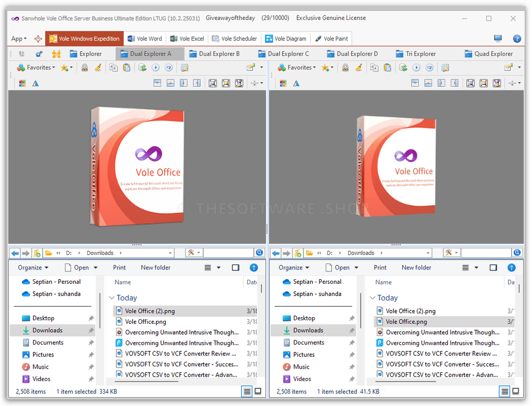Open address path dropdown in left pane
Screen dimensions: 532x406
(x=170, y=253)
